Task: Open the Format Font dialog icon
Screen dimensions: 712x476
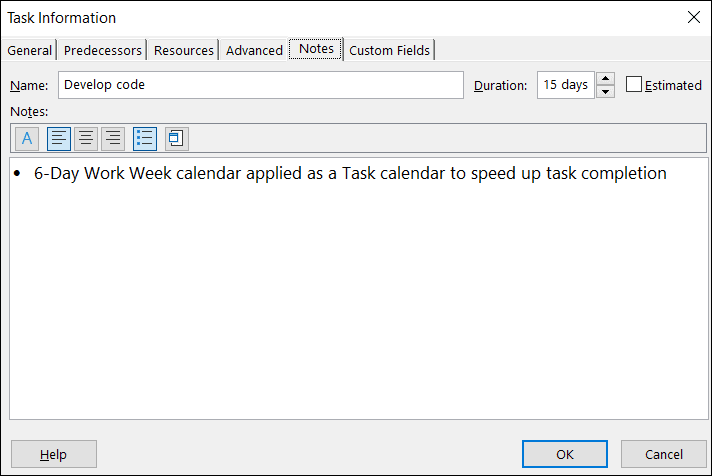Action: click(x=27, y=139)
